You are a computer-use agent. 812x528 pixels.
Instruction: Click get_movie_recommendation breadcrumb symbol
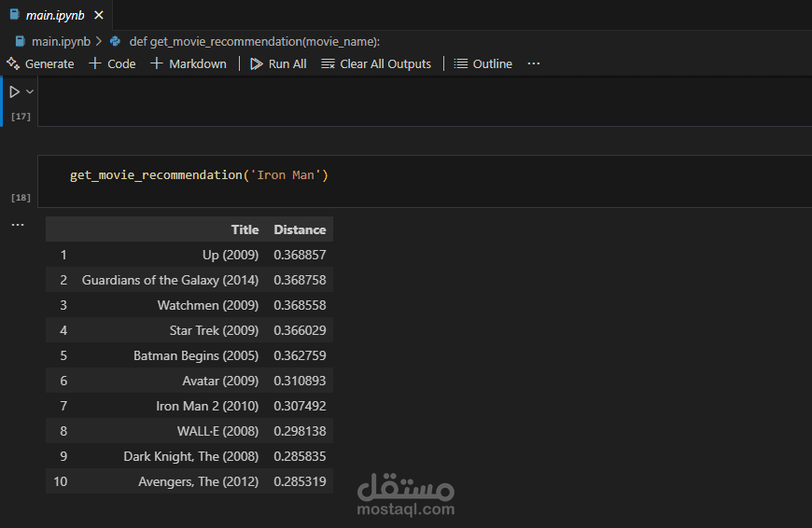point(254,41)
